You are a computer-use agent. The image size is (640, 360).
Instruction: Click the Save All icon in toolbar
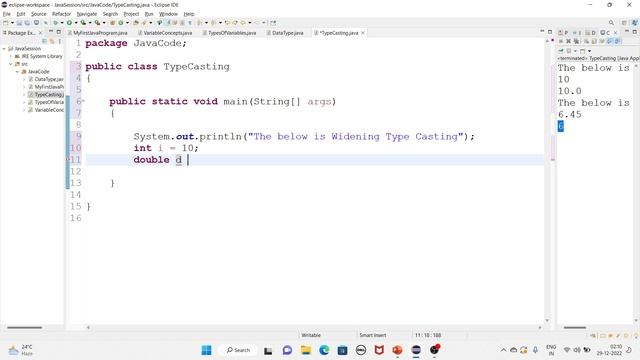coord(27,22)
